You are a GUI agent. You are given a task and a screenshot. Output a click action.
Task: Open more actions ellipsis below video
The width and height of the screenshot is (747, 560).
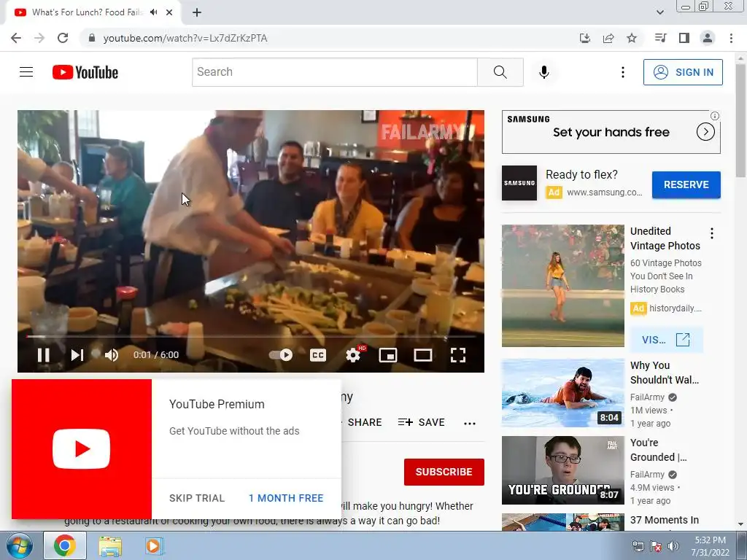click(x=470, y=424)
